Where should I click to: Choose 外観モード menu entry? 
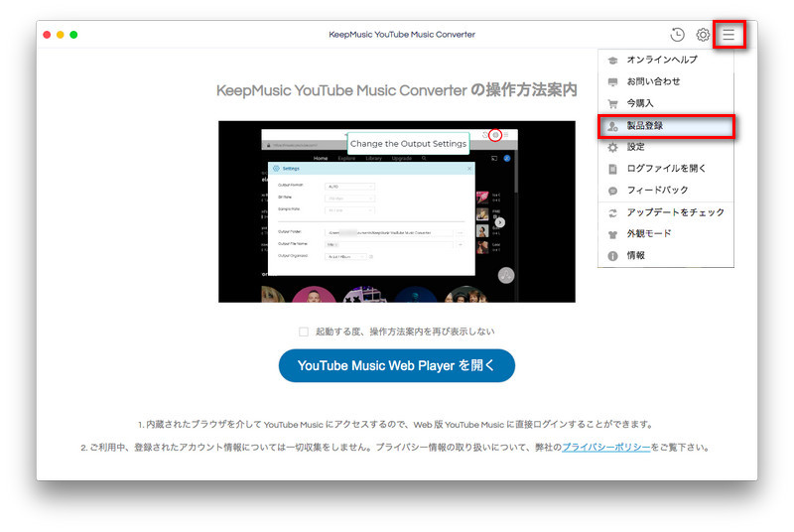tap(666, 234)
